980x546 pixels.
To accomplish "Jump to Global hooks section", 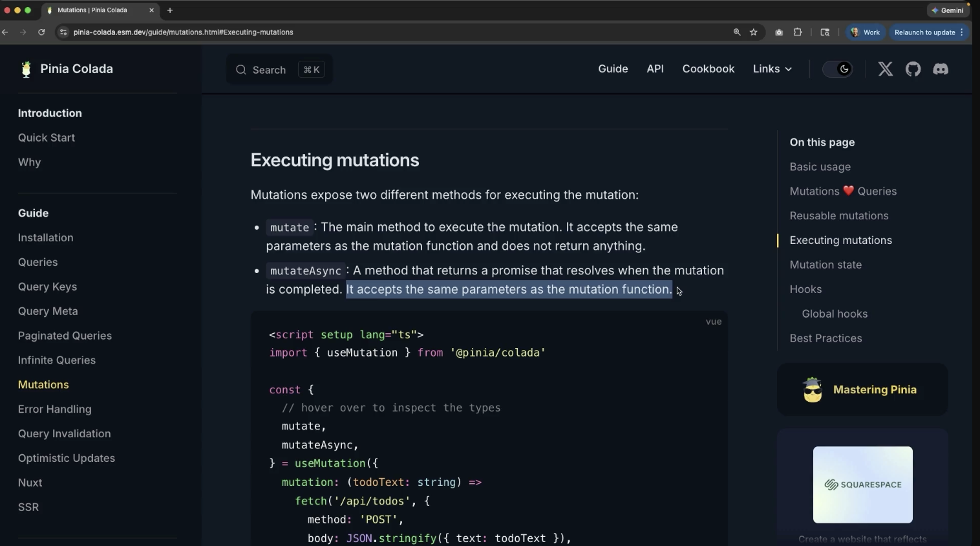I will click(835, 314).
